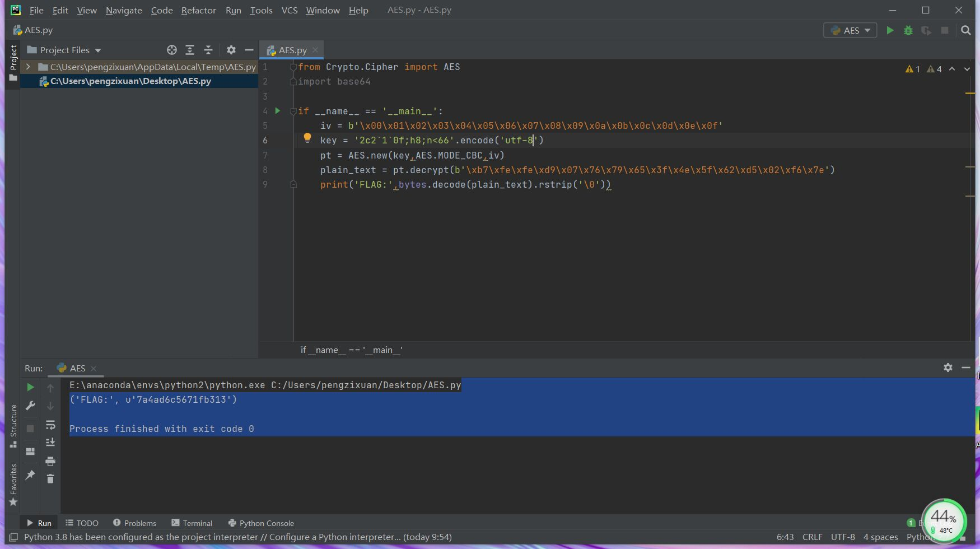980x549 pixels.
Task: Open the AES run configuration dropdown
Action: (x=850, y=30)
